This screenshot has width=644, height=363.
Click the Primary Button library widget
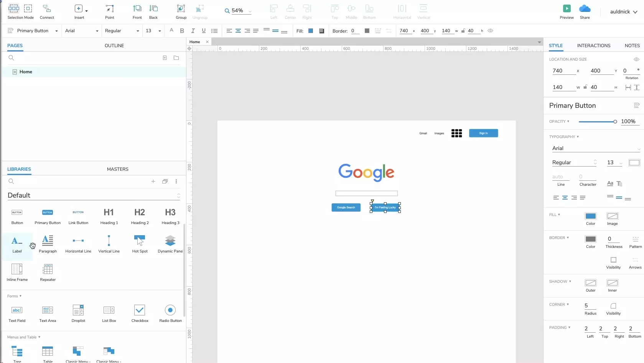[x=48, y=216]
